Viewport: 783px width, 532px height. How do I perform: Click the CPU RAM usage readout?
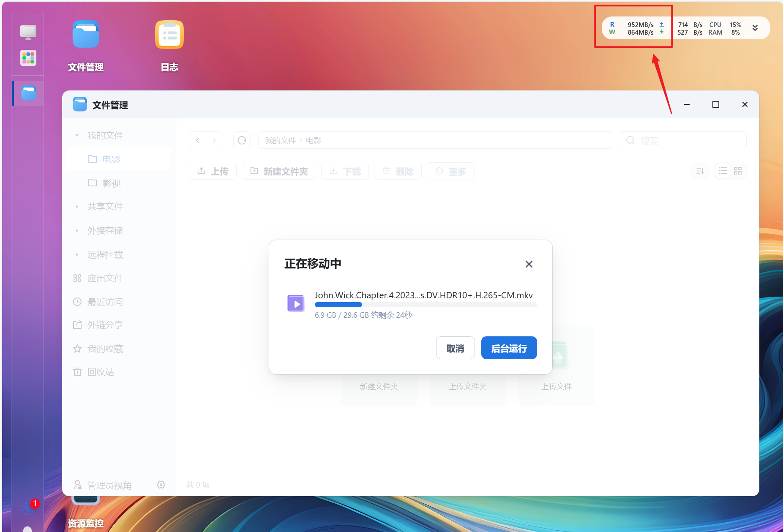pyautogui.click(x=725, y=28)
